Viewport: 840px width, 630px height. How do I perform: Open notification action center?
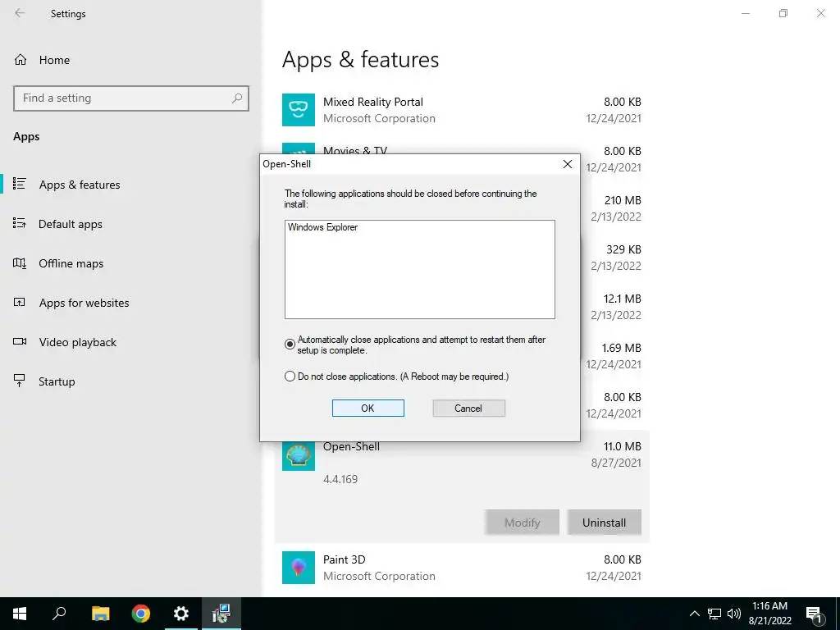click(x=814, y=614)
